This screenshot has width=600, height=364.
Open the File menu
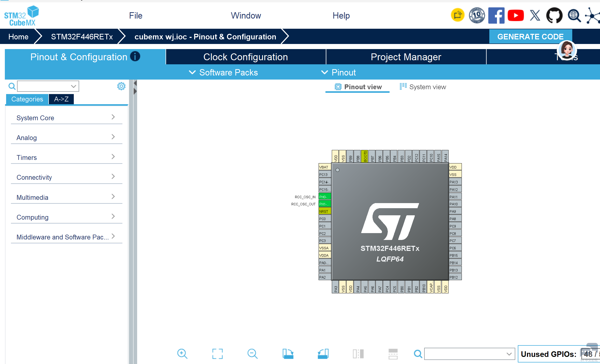136,16
